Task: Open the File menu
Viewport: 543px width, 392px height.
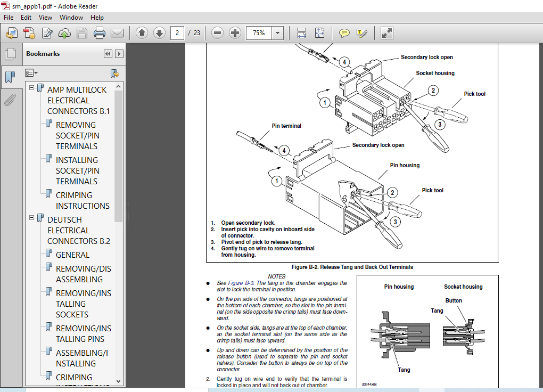Action: tap(9, 18)
